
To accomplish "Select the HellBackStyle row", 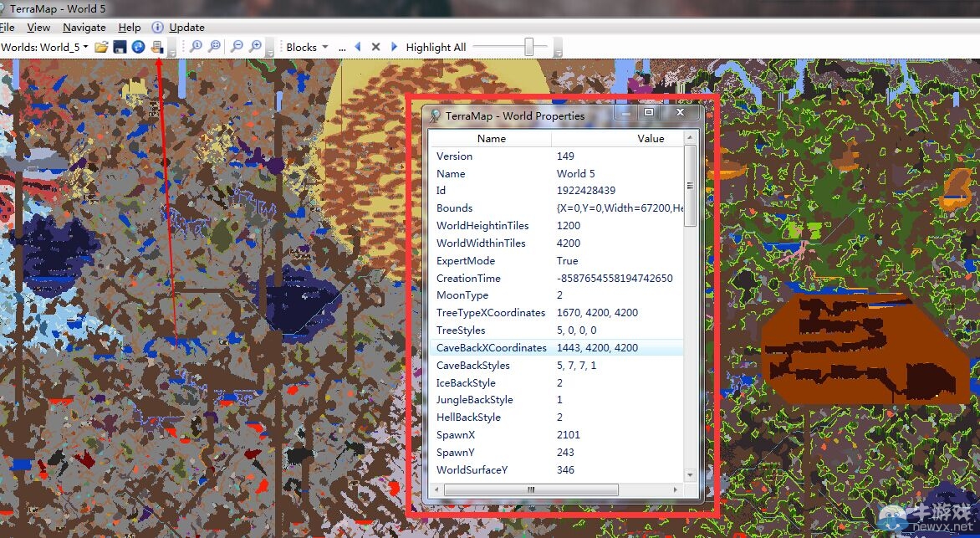I will click(x=556, y=417).
